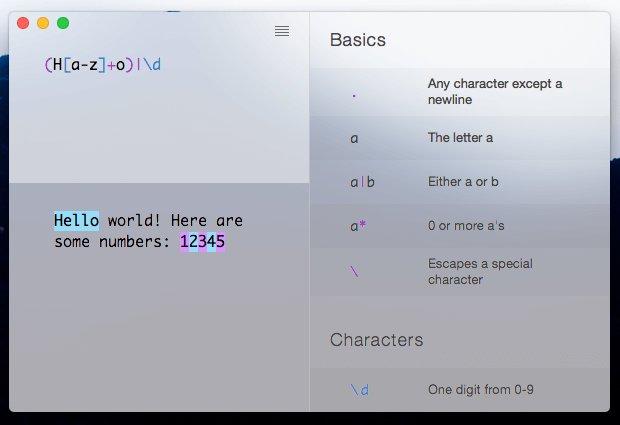Image resolution: width=620 pixels, height=425 pixels.
Task: Zoom window with green button
Action: (x=63, y=23)
